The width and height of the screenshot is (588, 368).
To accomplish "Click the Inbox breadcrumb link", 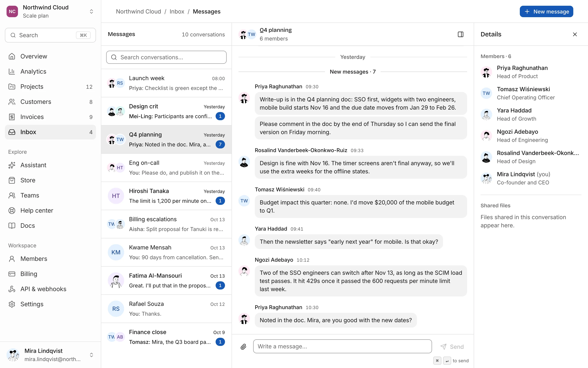I will pos(177,11).
